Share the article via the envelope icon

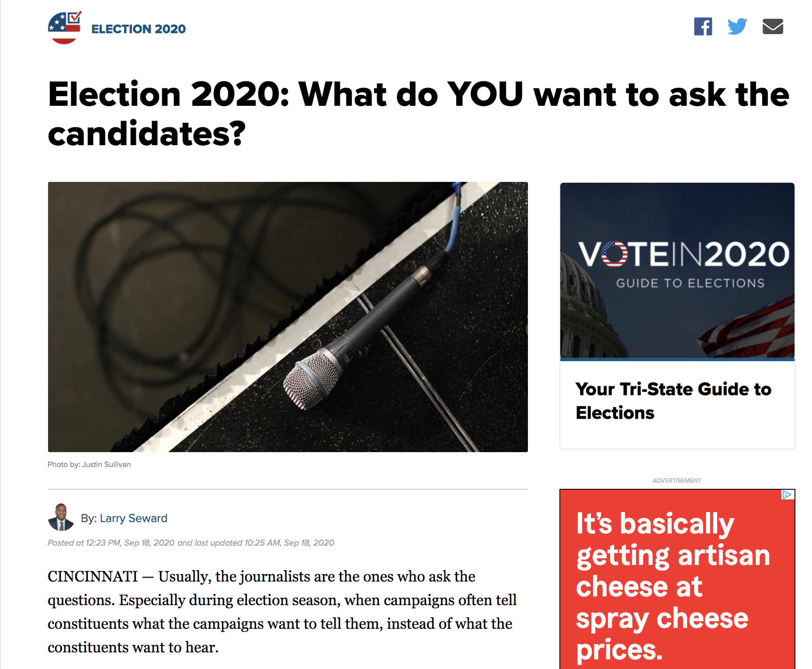click(772, 27)
